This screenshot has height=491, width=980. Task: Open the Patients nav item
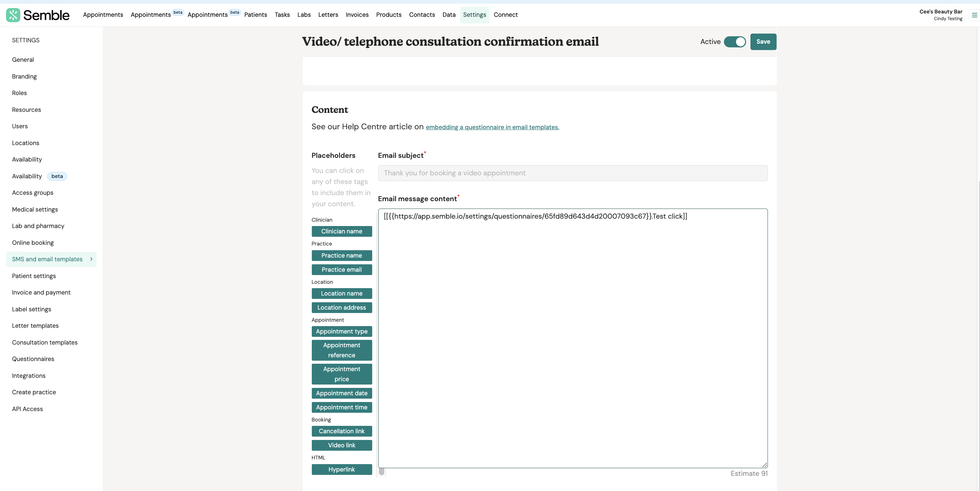256,15
